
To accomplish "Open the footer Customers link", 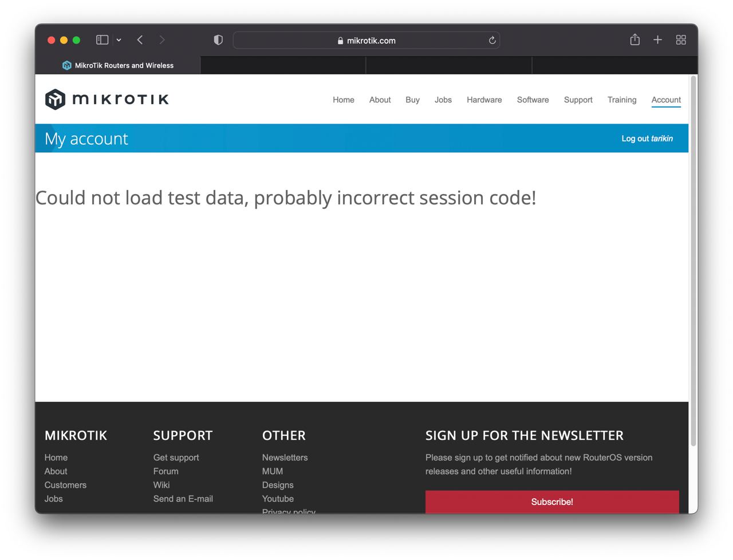I will point(65,485).
